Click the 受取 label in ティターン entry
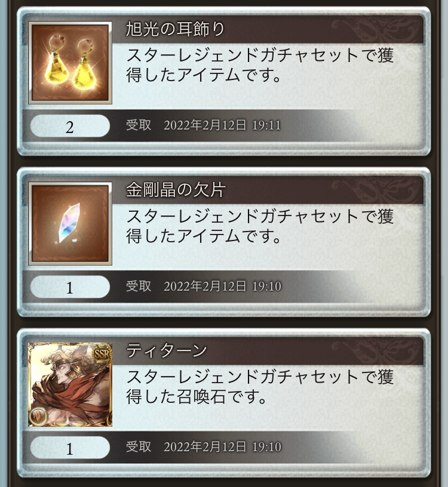The image size is (448, 487). (139, 446)
